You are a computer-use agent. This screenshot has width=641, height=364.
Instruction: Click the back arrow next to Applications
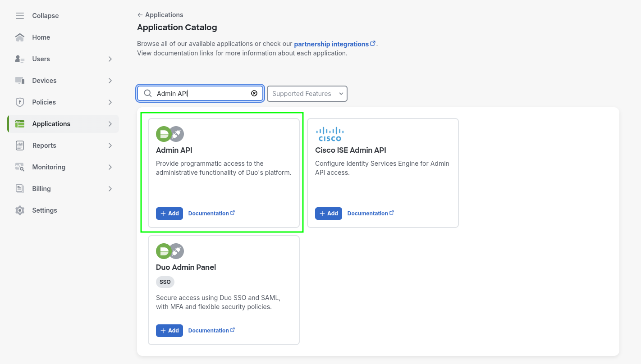coord(140,15)
